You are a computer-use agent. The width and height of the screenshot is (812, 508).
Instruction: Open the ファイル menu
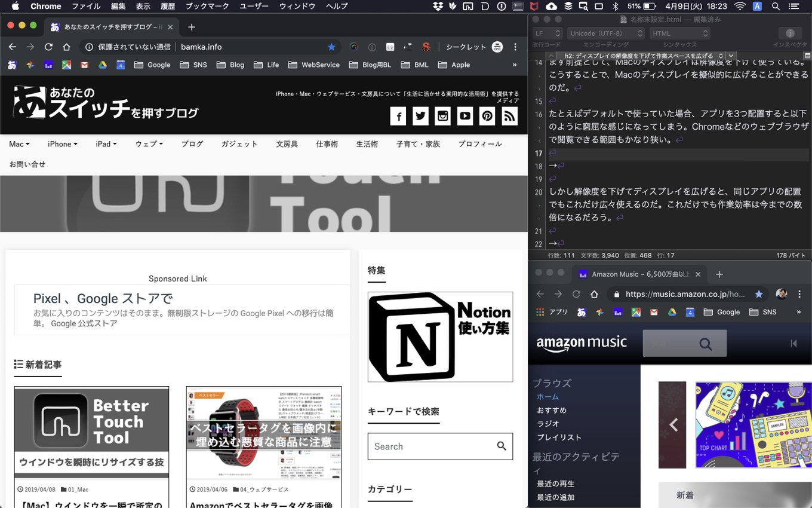(x=86, y=6)
